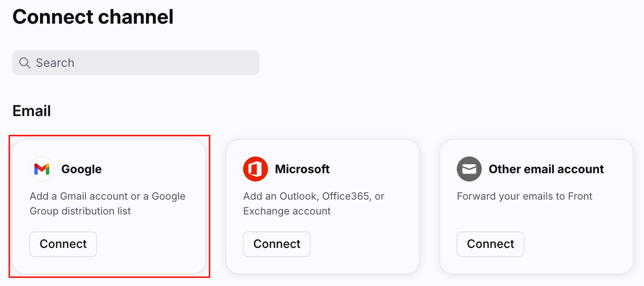This screenshot has height=286, width=644.
Task: Connect a Google account
Action: point(63,244)
